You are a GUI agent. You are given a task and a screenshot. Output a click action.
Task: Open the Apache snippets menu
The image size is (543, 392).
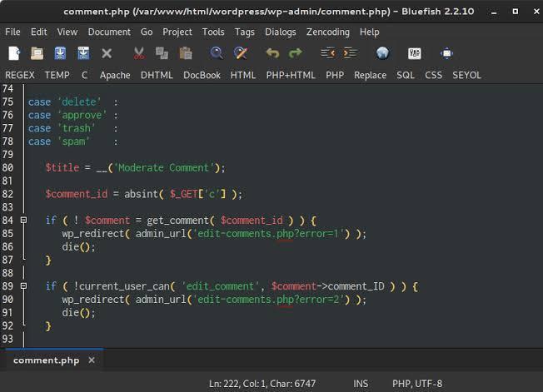point(115,75)
